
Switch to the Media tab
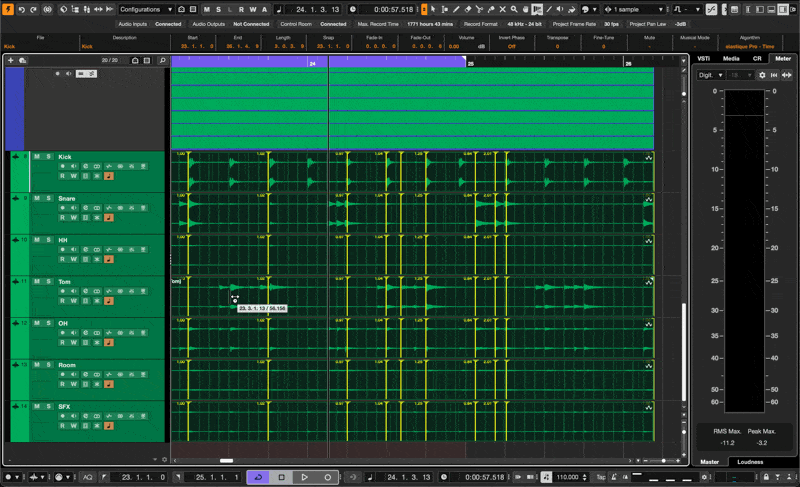pyautogui.click(x=731, y=58)
